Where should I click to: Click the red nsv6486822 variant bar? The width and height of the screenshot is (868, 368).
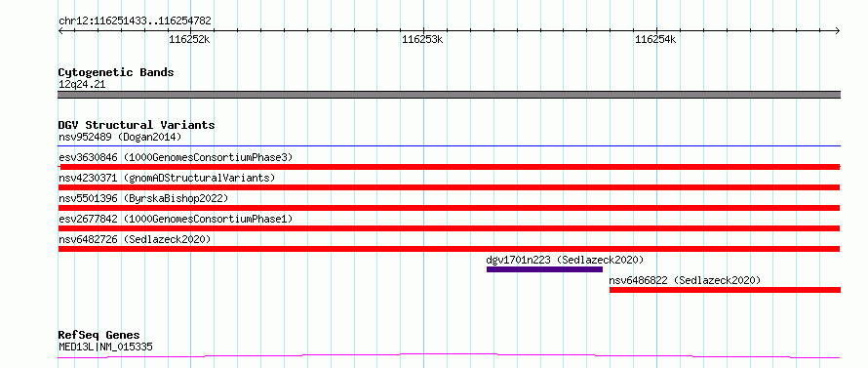click(x=725, y=290)
